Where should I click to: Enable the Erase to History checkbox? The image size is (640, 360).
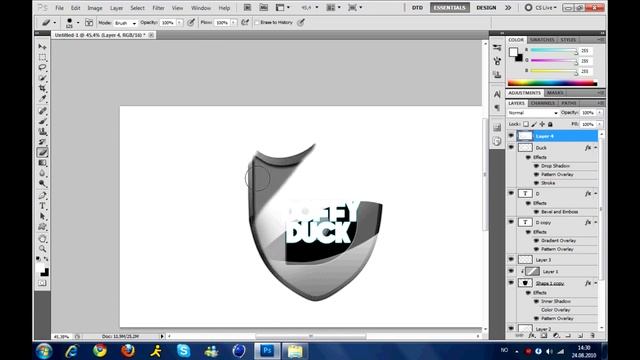[x=257, y=23]
